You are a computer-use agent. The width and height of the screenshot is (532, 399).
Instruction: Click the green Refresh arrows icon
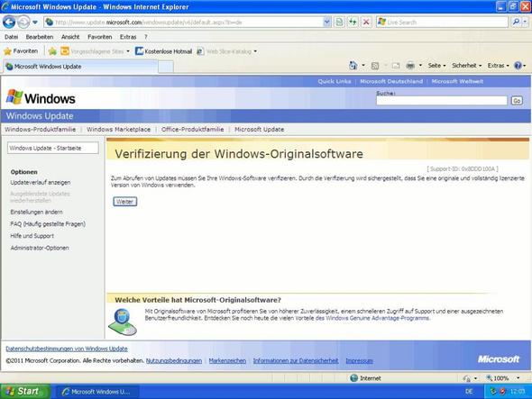353,23
